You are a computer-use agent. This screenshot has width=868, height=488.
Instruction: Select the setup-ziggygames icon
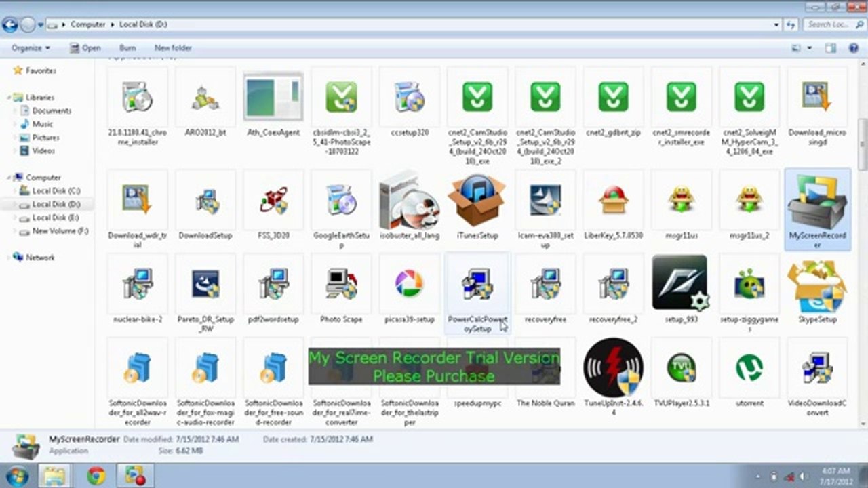point(749,284)
